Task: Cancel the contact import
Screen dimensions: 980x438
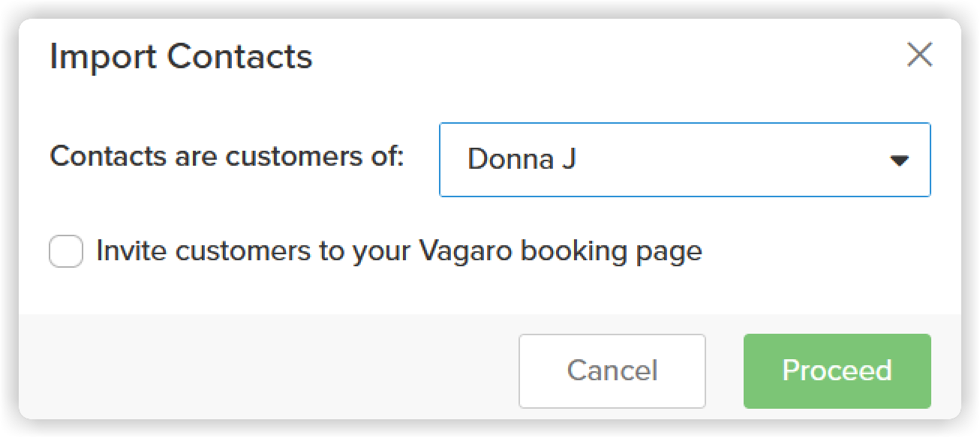Action: (612, 370)
